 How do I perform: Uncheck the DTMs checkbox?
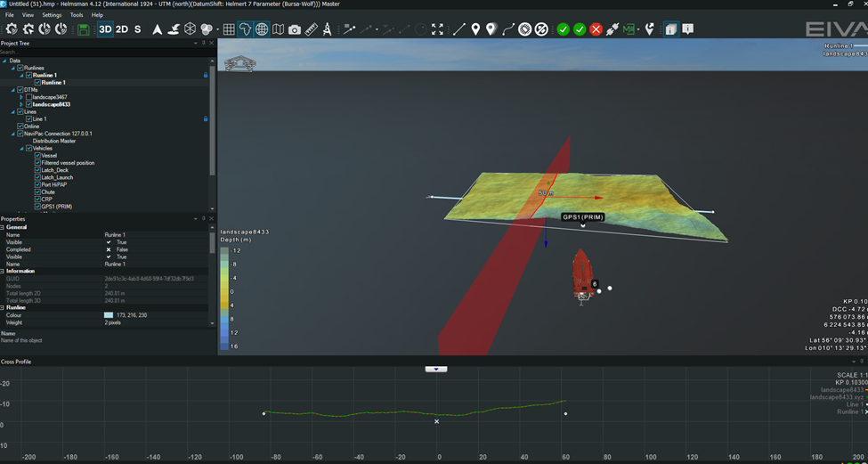20,90
